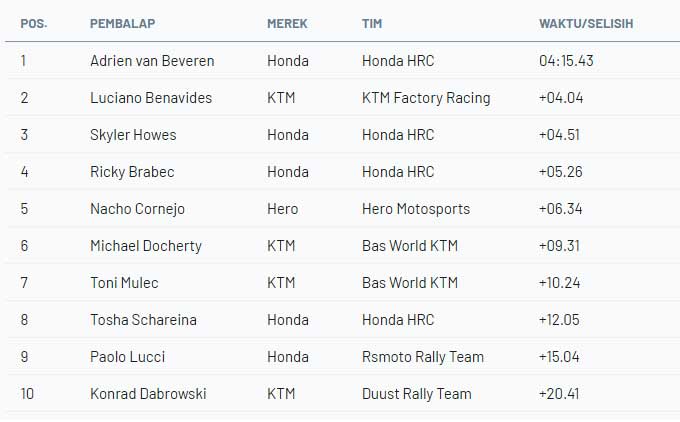Select Toni Mulec entry

coord(124,283)
